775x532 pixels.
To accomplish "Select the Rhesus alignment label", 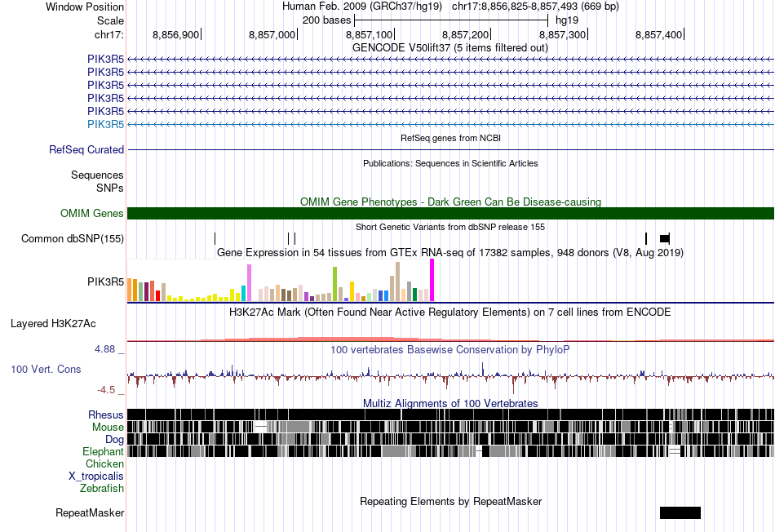I will 106,415.
